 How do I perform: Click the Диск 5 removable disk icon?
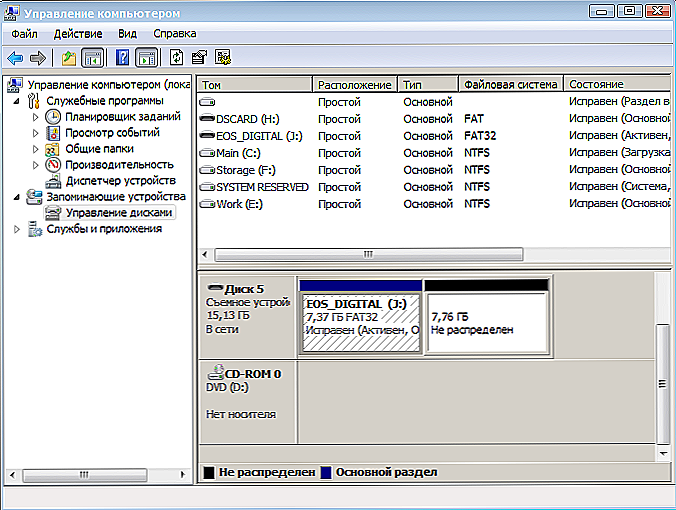[x=215, y=288]
